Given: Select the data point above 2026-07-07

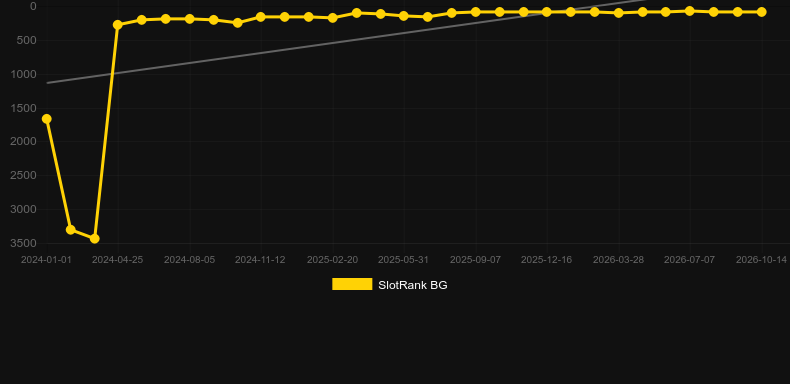Looking at the screenshot, I should click(x=690, y=11).
